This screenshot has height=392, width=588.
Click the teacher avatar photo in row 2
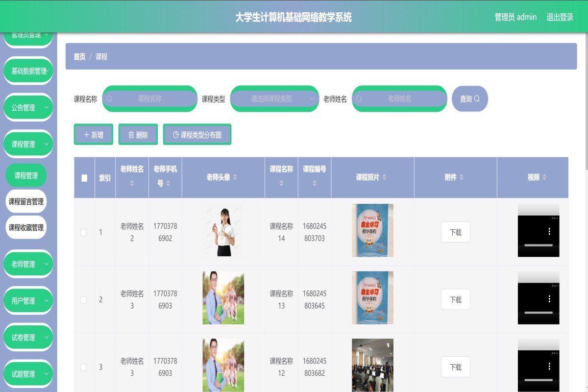[223, 297]
